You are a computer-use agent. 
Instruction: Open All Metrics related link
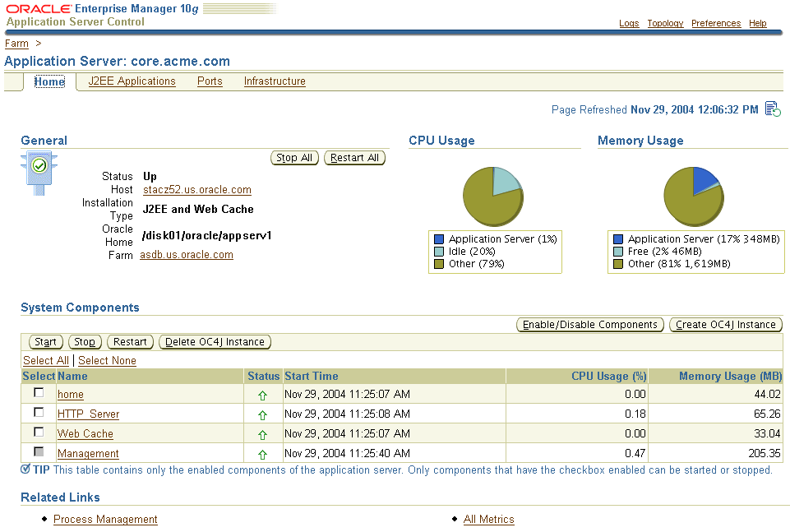pyautogui.click(x=488, y=520)
